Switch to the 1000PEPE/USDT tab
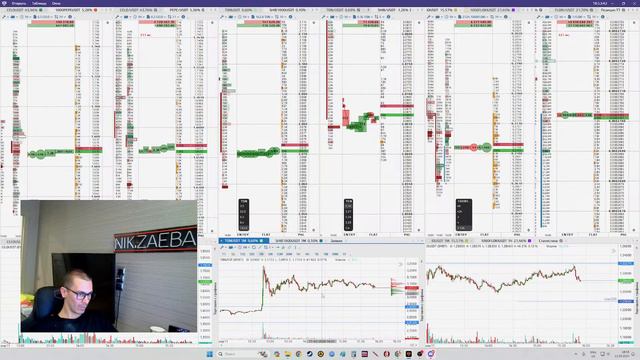The image size is (640, 360). point(76,9)
